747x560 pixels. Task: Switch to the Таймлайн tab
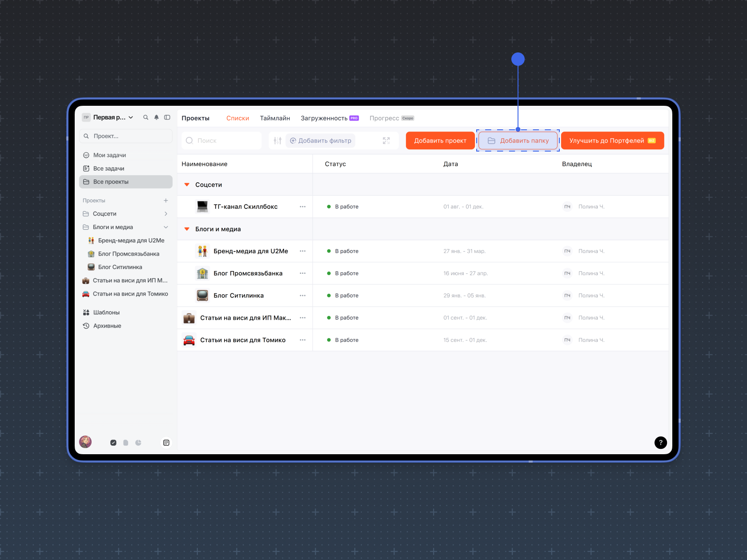275,118
